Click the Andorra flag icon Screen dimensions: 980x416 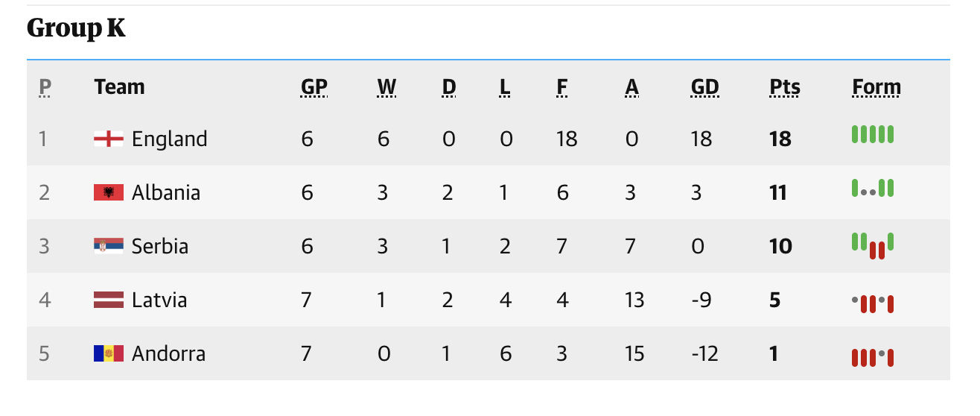108,353
